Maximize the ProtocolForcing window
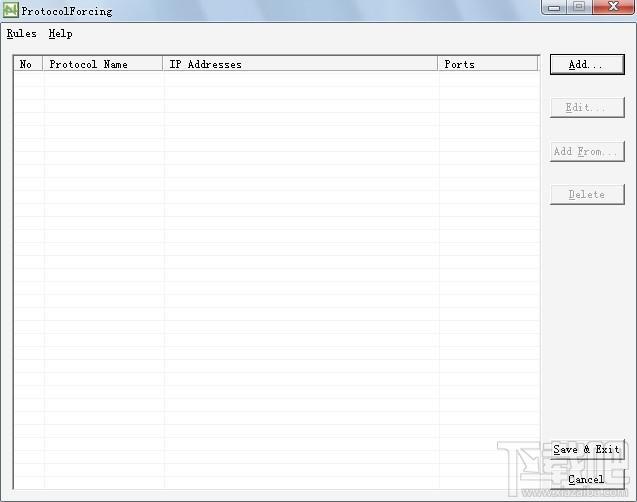This screenshot has height=502, width=637. (579, 7)
